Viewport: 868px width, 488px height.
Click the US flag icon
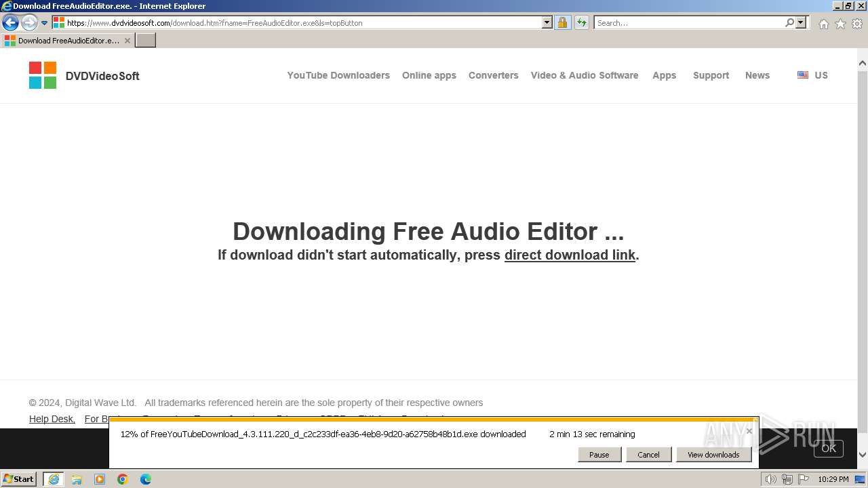point(803,75)
